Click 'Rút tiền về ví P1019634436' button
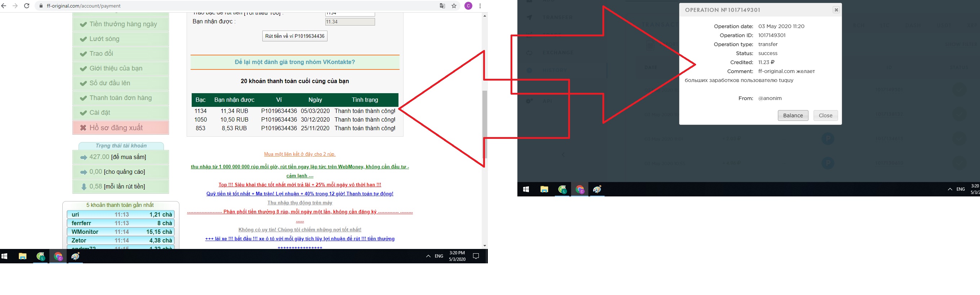980x295 pixels. click(x=295, y=36)
